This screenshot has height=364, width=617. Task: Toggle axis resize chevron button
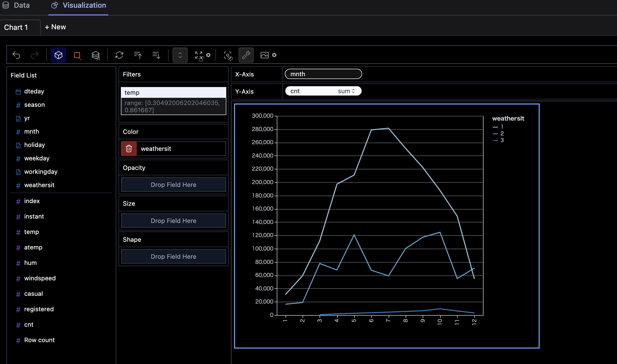(180, 55)
